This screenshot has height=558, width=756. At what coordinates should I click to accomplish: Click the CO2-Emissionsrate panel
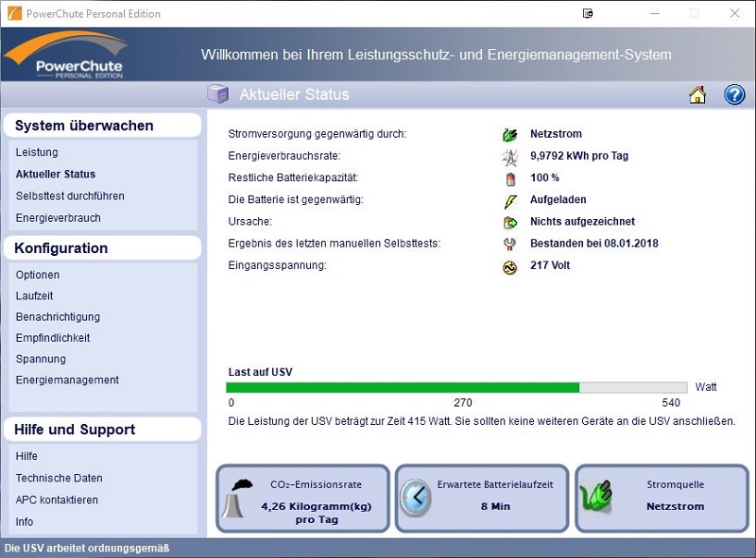coord(302,499)
